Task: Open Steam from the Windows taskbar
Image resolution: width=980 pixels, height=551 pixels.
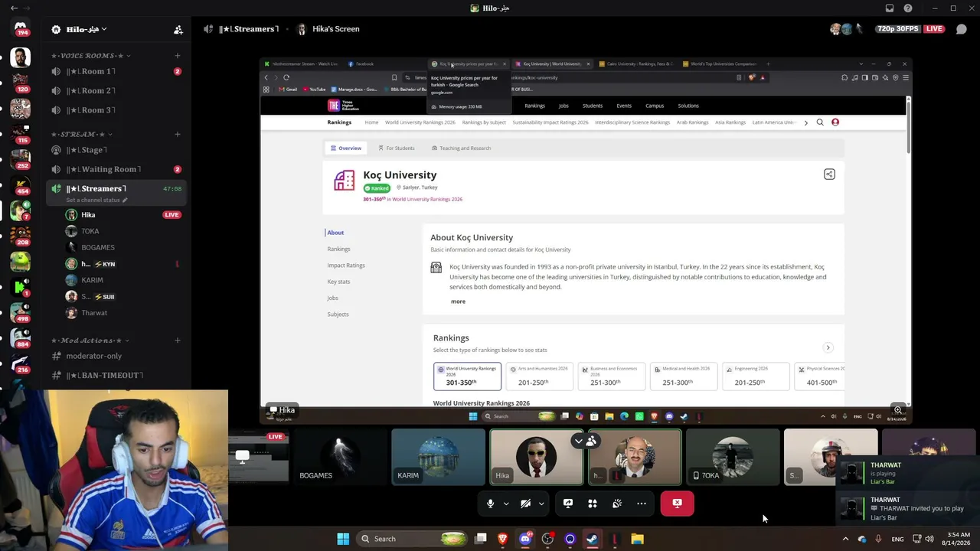Action: coord(592,539)
